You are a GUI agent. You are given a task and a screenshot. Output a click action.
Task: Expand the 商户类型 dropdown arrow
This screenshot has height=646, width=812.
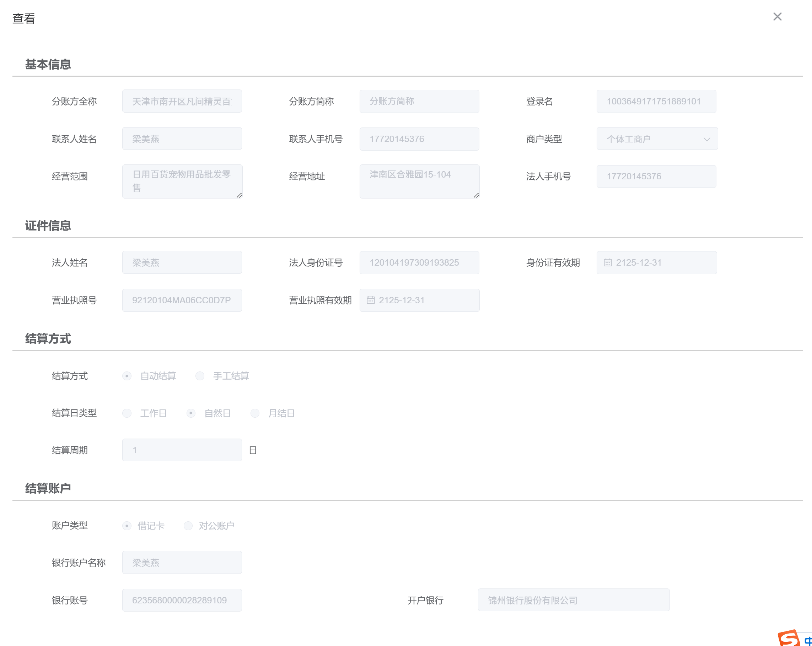[x=706, y=139]
